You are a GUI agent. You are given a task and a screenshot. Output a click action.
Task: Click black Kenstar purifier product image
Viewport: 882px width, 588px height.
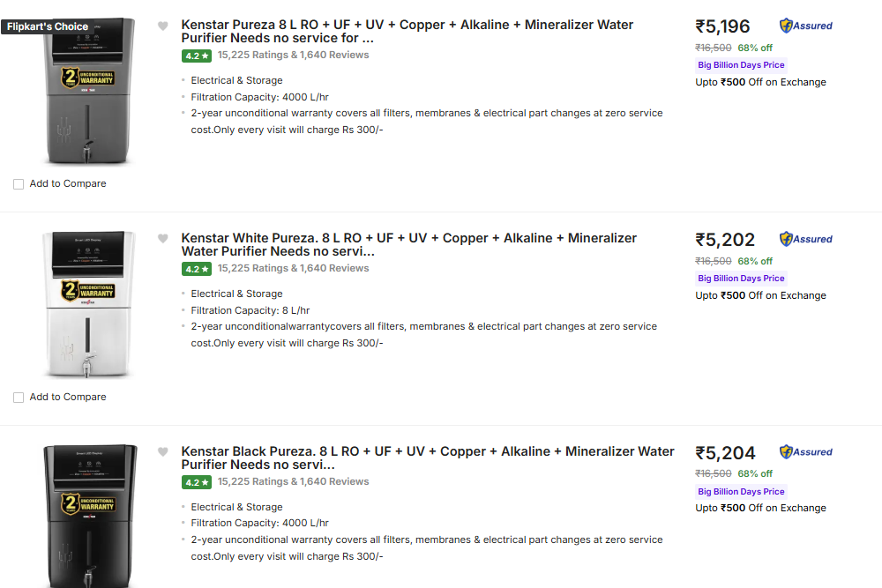(88, 516)
